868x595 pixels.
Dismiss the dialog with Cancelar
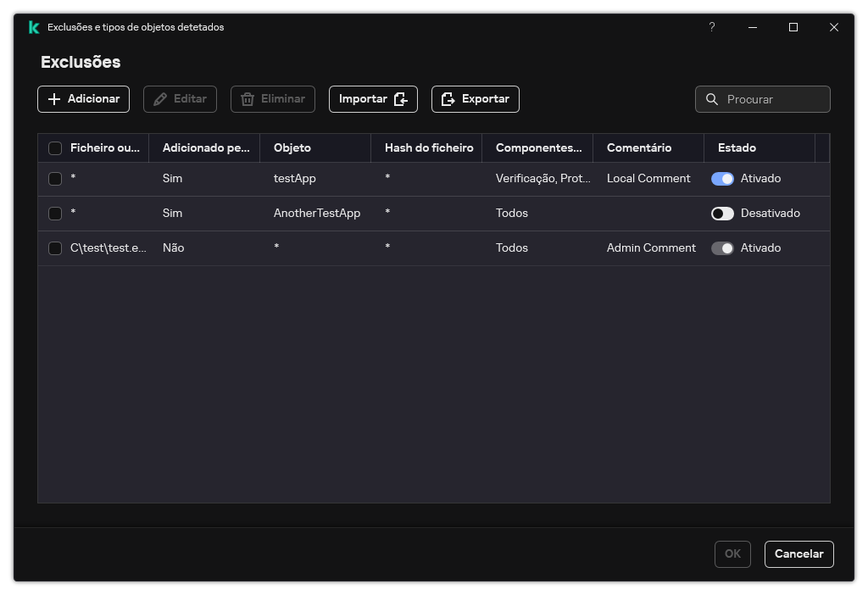click(x=798, y=553)
